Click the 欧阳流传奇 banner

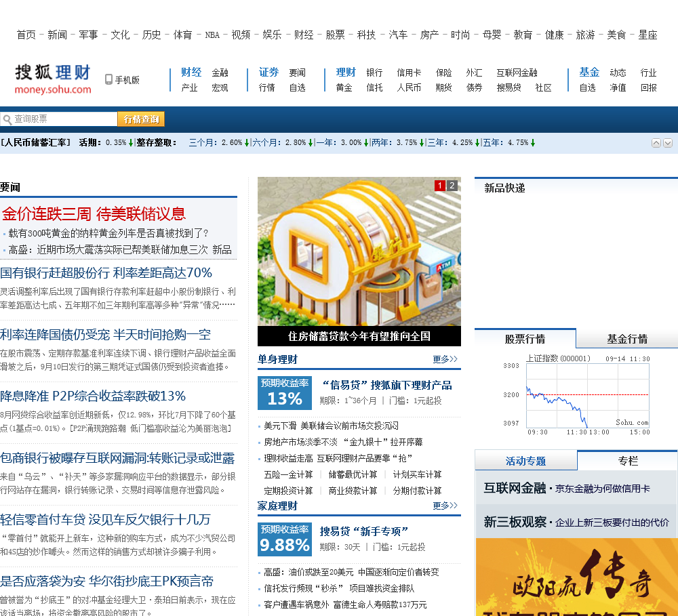pos(577,577)
